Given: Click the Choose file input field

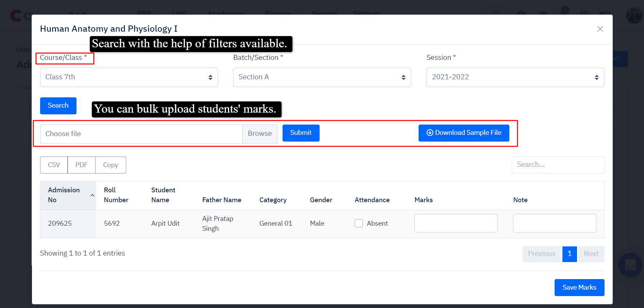Looking at the screenshot, I should pos(141,134).
